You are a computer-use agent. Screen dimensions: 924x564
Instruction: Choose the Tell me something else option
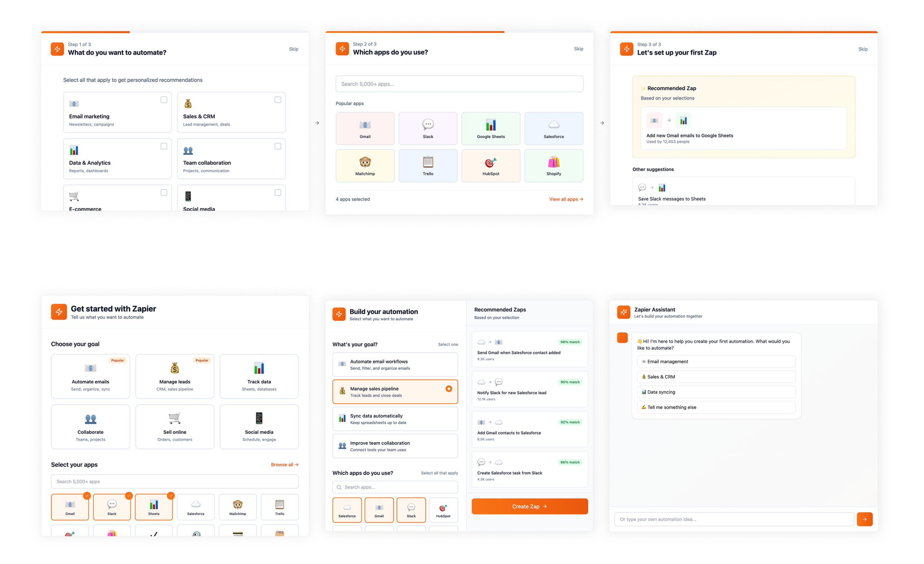(x=716, y=407)
